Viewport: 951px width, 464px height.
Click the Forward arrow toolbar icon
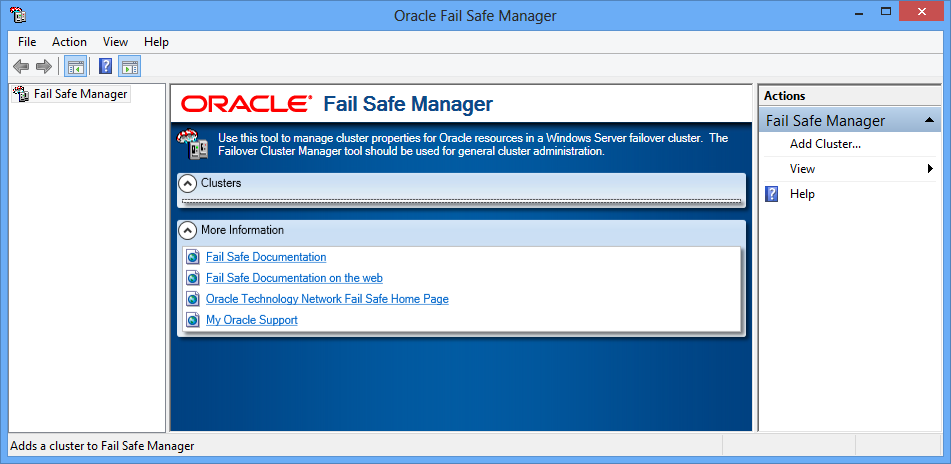point(44,67)
